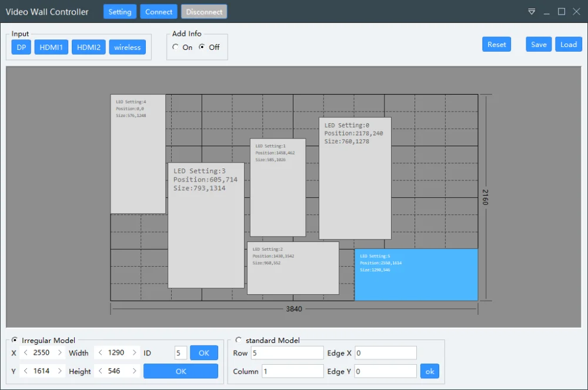Apply size with wide OK button
The height and width of the screenshot is (390, 588).
click(181, 371)
